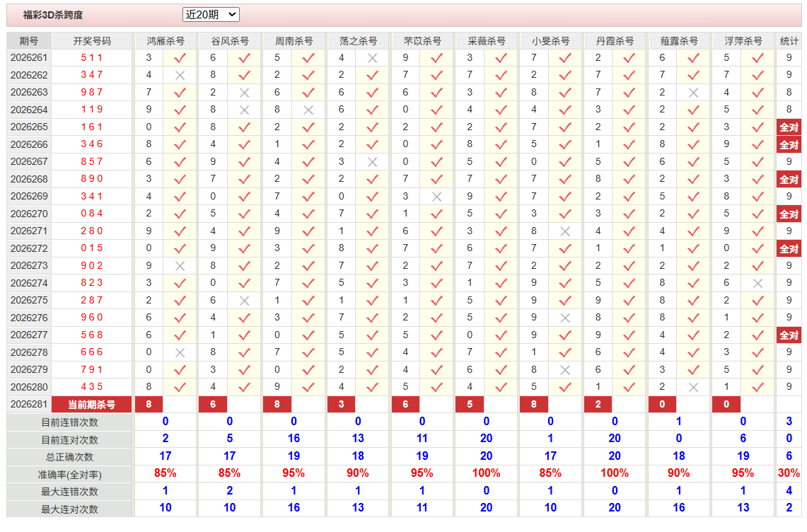Viewport: 807px width, 532px height.
Task: Select the 小旻杀号 column header
Action: tap(551, 41)
